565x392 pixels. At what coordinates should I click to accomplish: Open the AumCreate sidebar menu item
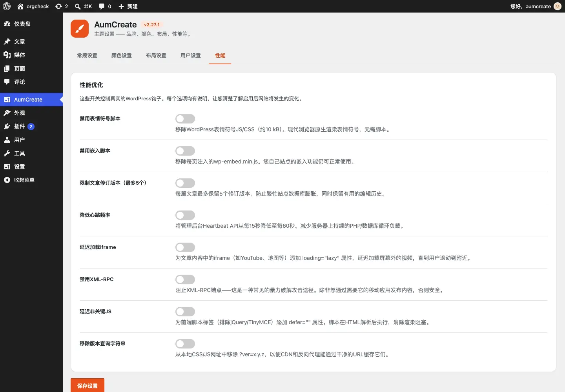[31, 100]
